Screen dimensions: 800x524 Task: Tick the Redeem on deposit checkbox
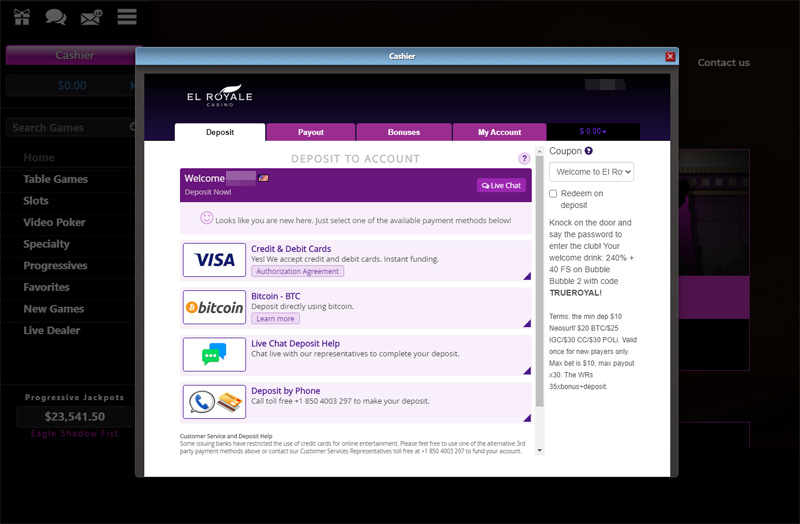pos(553,194)
